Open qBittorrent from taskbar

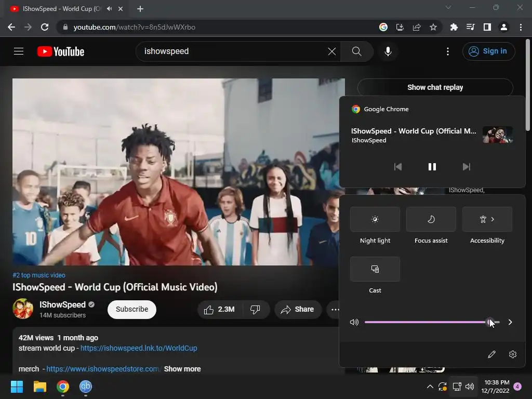(86, 387)
